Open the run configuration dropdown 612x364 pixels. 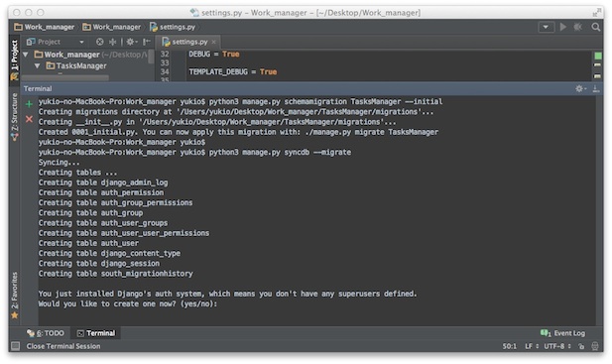click(x=546, y=27)
